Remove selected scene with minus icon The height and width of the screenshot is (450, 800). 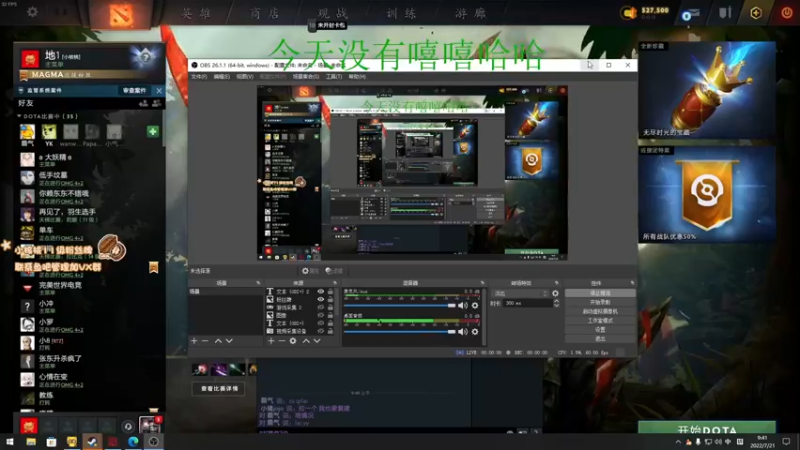click(x=205, y=341)
